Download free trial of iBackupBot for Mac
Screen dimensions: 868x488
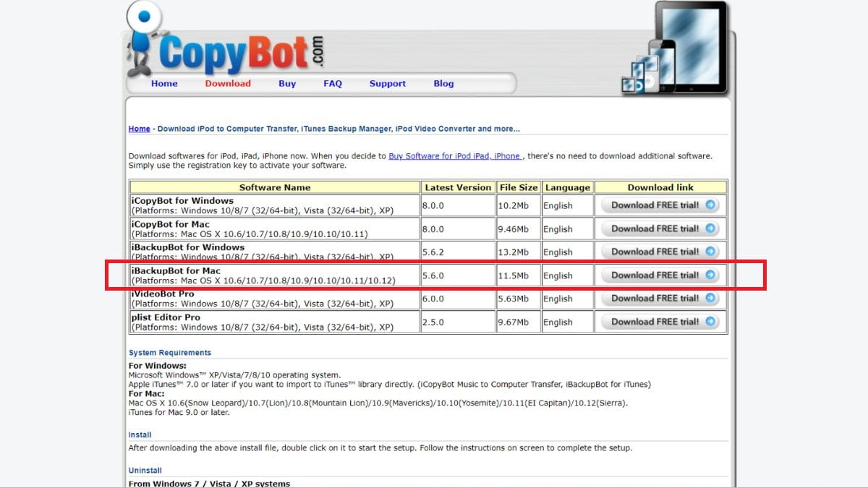pos(655,275)
